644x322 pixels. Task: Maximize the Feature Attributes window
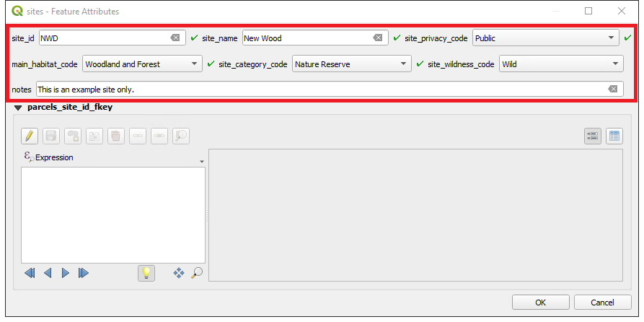pyautogui.click(x=588, y=11)
